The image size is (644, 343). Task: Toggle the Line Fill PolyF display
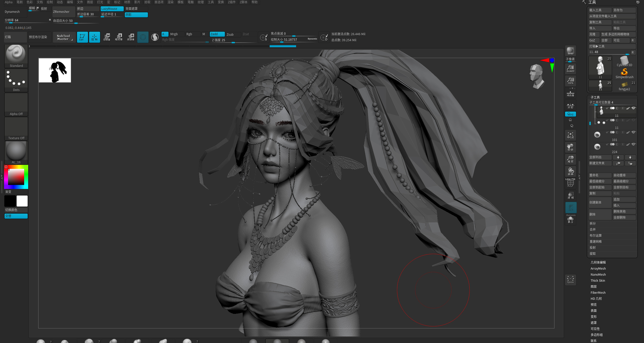(x=571, y=183)
